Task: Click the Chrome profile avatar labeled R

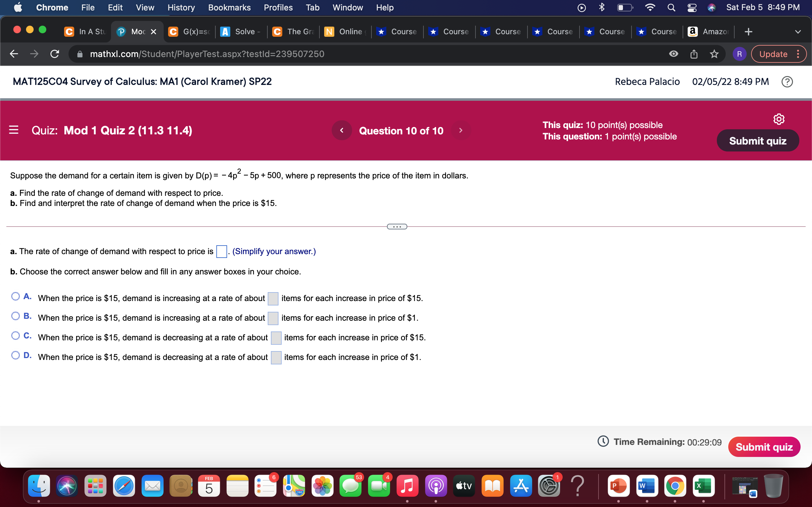Action: point(740,54)
